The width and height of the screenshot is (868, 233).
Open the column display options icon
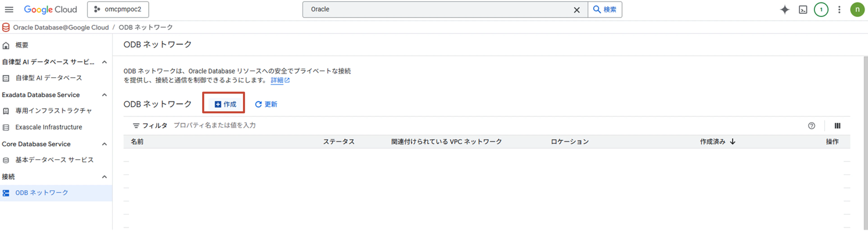pyautogui.click(x=837, y=126)
